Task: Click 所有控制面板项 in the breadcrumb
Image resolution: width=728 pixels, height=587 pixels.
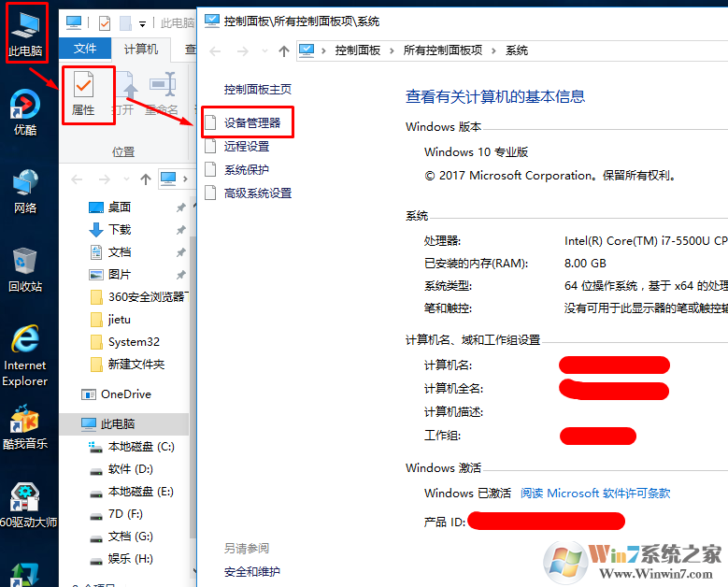Action: tap(442, 50)
